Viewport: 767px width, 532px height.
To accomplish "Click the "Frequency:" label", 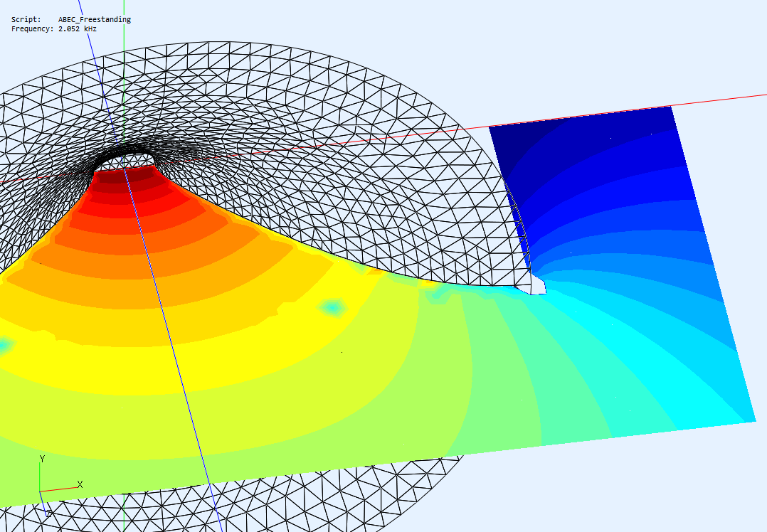I will click(x=32, y=29).
